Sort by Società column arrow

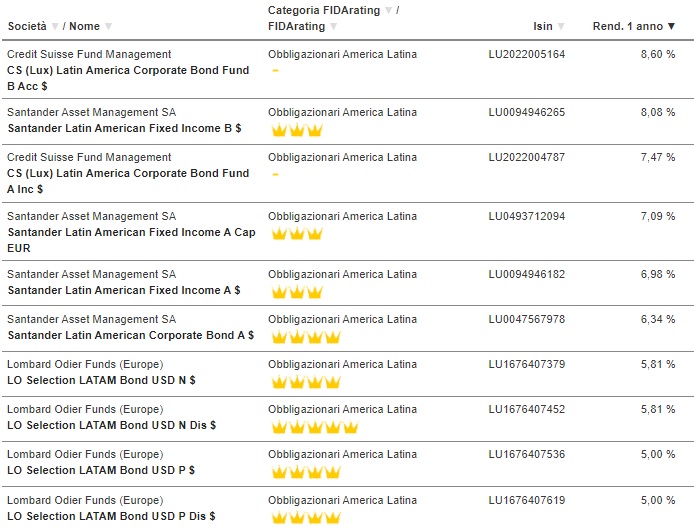coord(55,27)
